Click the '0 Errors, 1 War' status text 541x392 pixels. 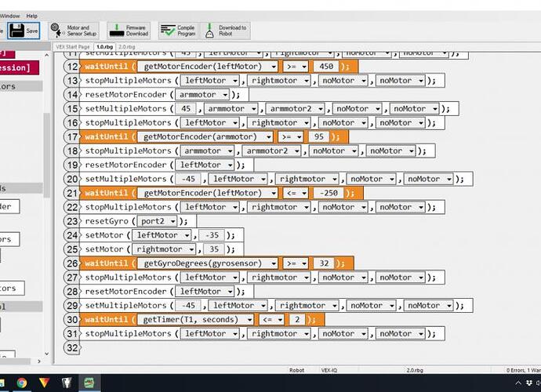pyautogui.click(x=523, y=370)
